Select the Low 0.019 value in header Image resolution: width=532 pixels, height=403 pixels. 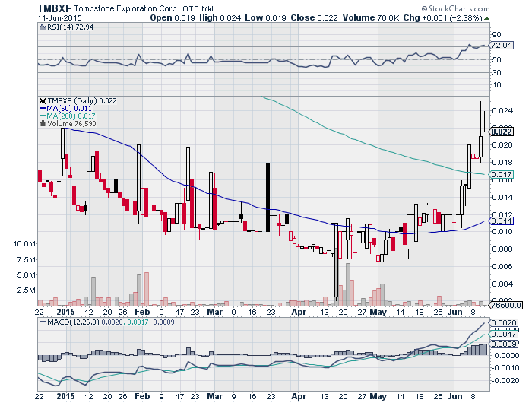[265, 18]
